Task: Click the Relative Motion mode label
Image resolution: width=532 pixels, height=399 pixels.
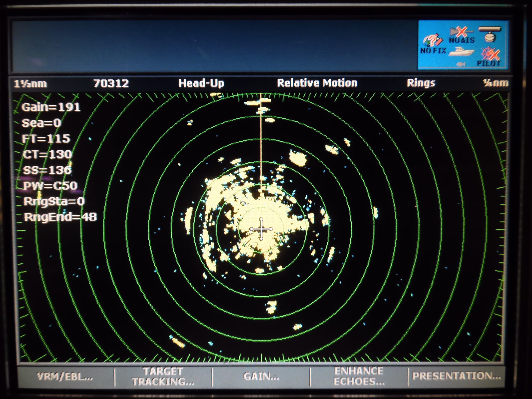Action: pos(317,83)
